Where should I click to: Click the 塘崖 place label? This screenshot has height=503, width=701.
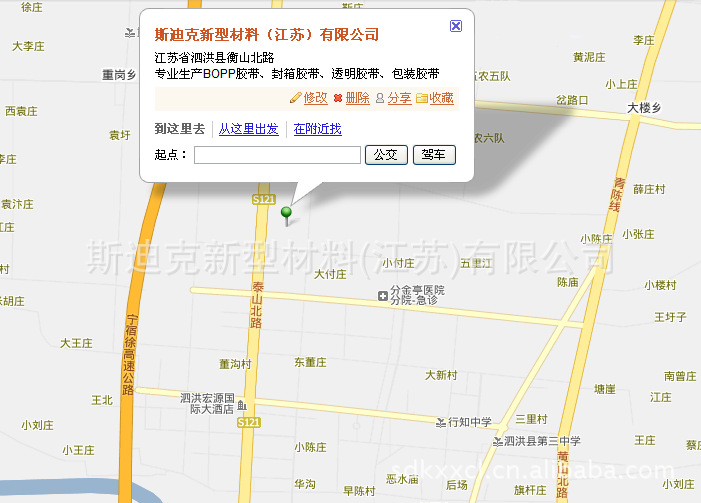point(605,389)
